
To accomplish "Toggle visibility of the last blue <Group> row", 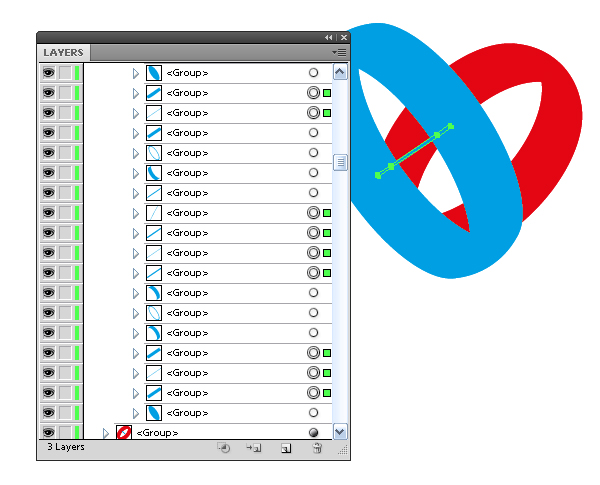I will 49,413.
